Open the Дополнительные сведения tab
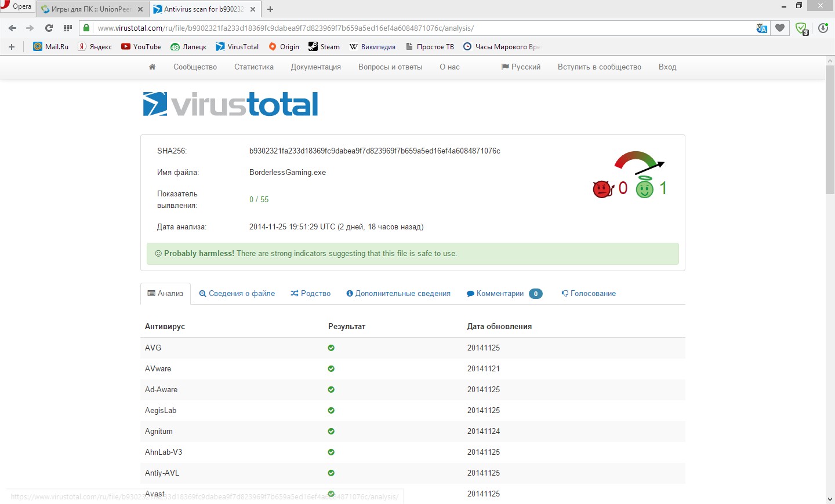The height and width of the screenshot is (504, 835). pyautogui.click(x=398, y=294)
